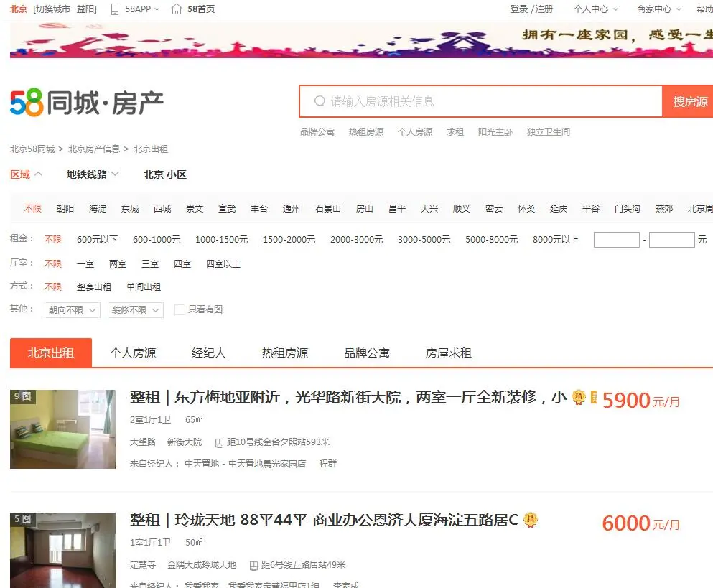
Task: Filter by 丰台 district
Action: tap(259, 209)
